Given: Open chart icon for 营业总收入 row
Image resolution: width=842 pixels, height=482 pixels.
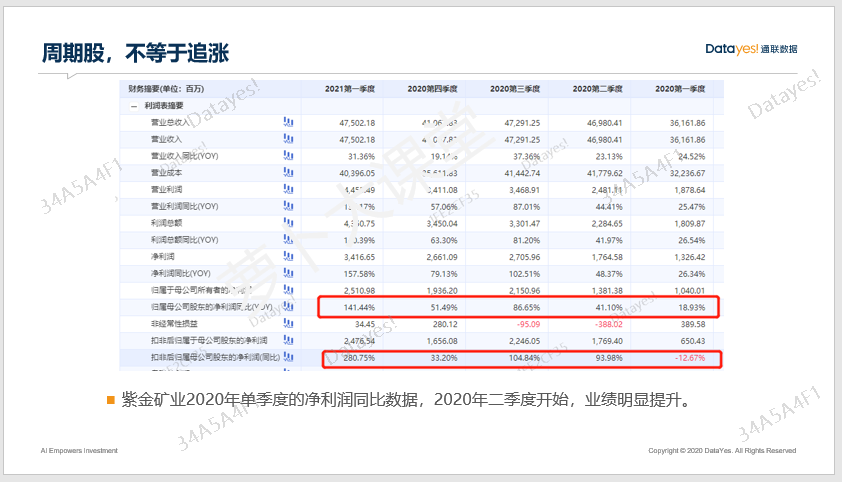Looking at the screenshot, I should coord(288,123).
